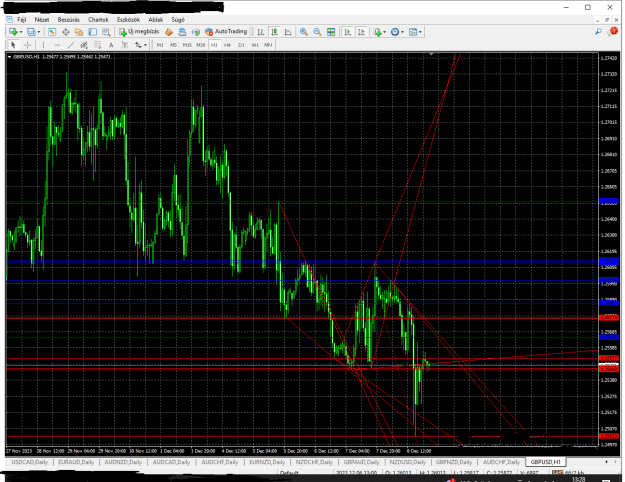Image resolution: width=625 pixels, height=482 pixels.
Task: Set timeframe to MN
Action: tap(268, 45)
